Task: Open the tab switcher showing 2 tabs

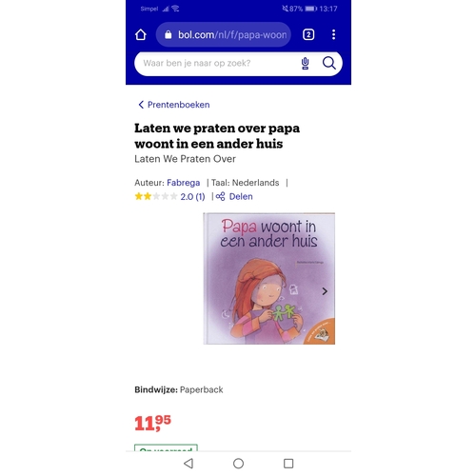Action: coord(308,34)
